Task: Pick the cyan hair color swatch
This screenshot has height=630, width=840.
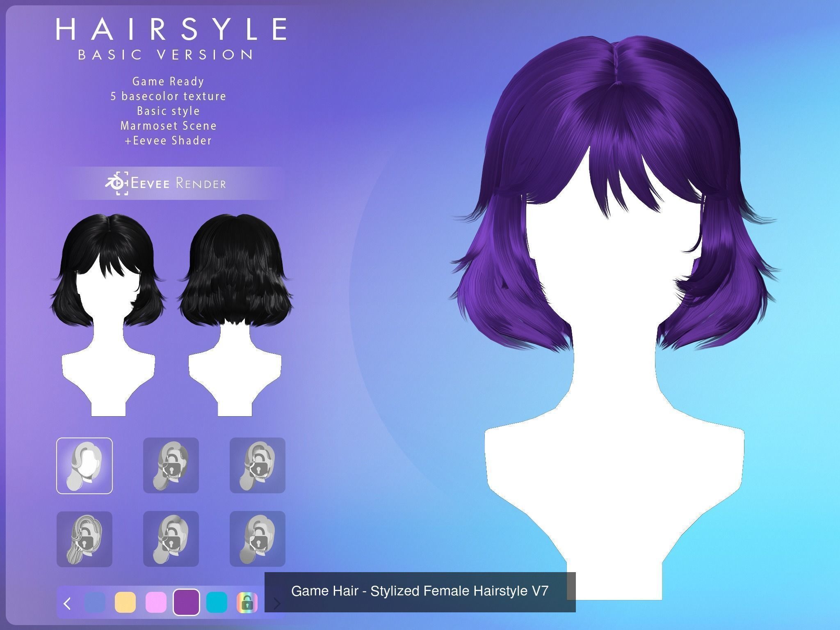Action: tap(217, 603)
